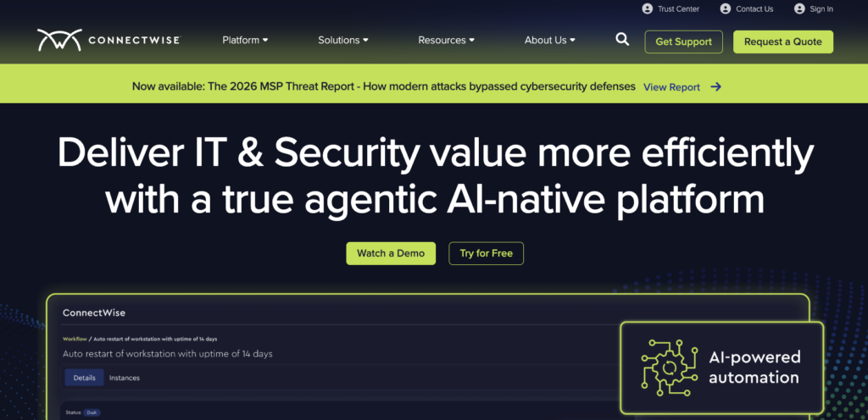Click the AI-powered automation card text
The height and width of the screenshot is (420, 868).
754,367
